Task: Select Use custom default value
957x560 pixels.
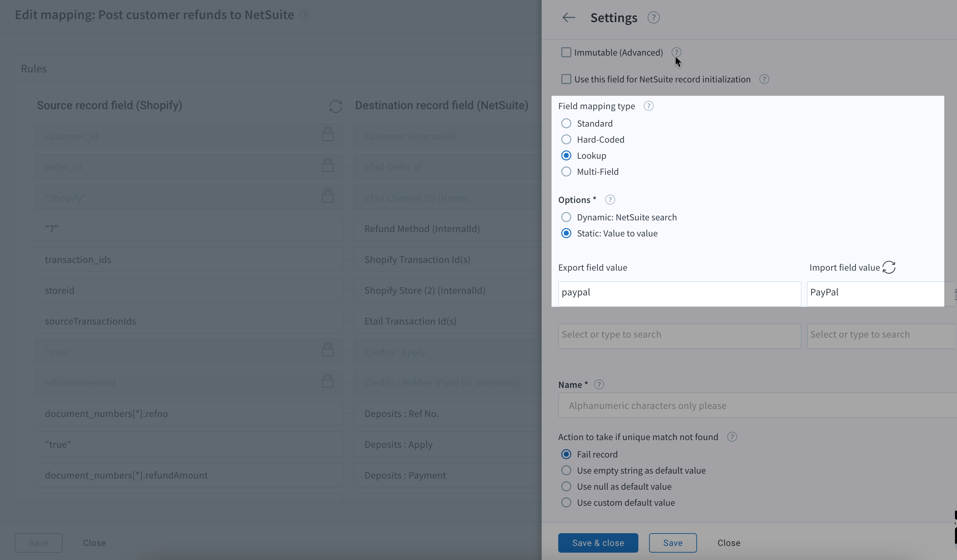Action: tap(566, 503)
